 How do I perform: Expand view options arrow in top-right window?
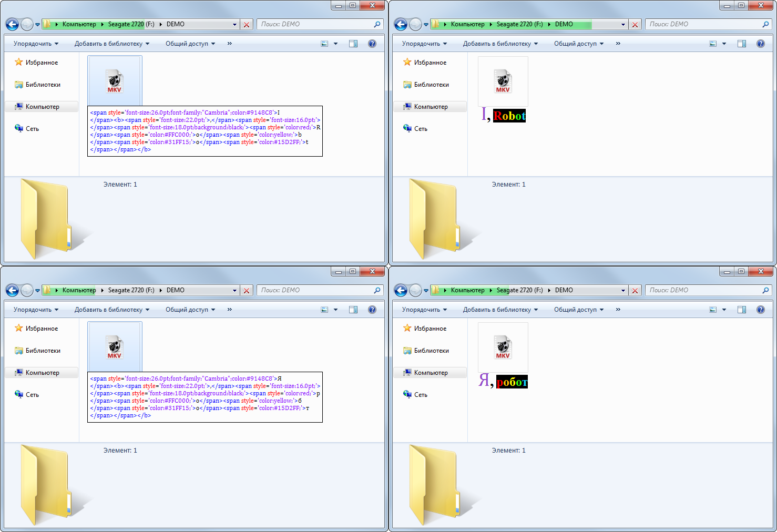724,44
